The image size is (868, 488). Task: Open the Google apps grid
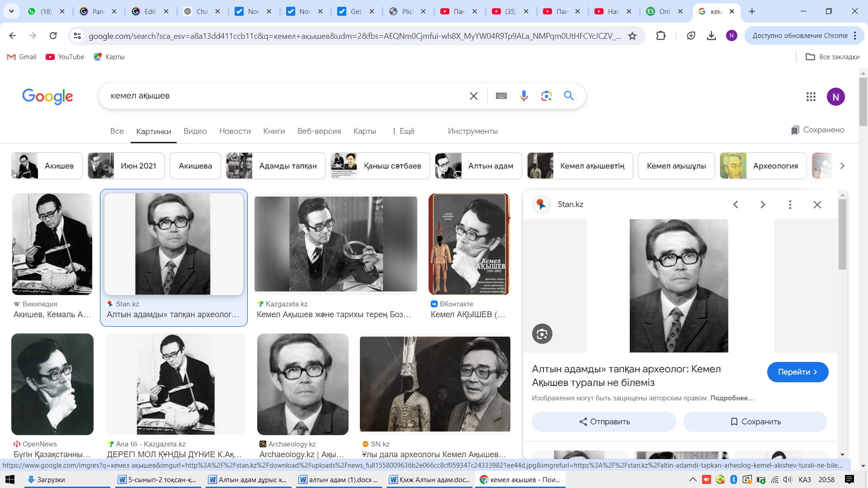coord(811,97)
